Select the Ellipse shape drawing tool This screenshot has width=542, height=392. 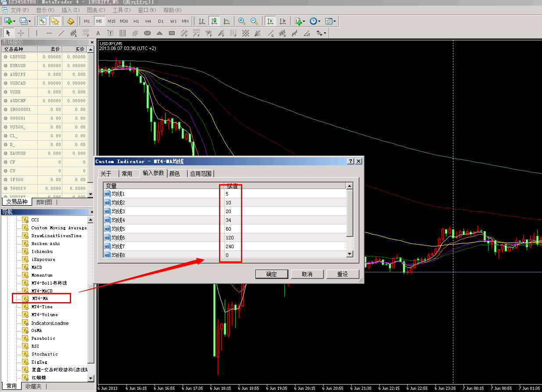147,33
